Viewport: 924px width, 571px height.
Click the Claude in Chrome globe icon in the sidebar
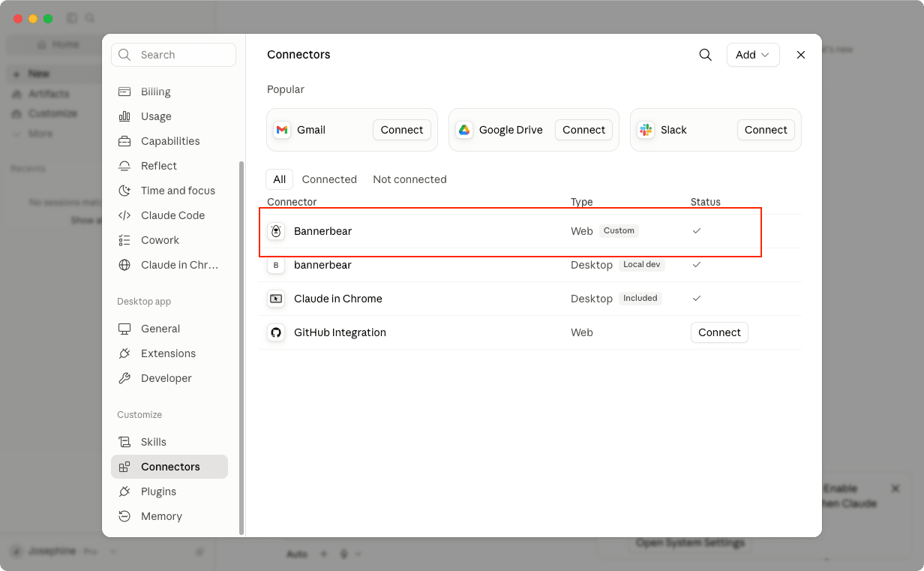[124, 265]
